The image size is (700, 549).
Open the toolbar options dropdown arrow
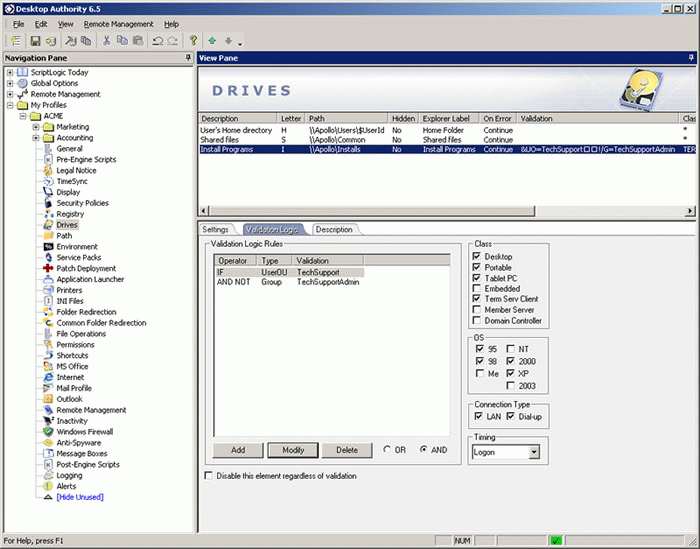tap(240, 44)
